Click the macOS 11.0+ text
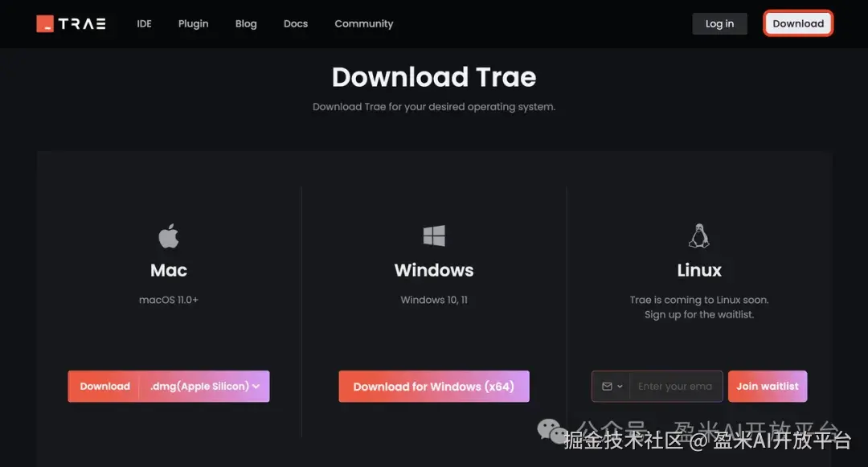The height and width of the screenshot is (467, 868). pyautogui.click(x=168, y=300)
